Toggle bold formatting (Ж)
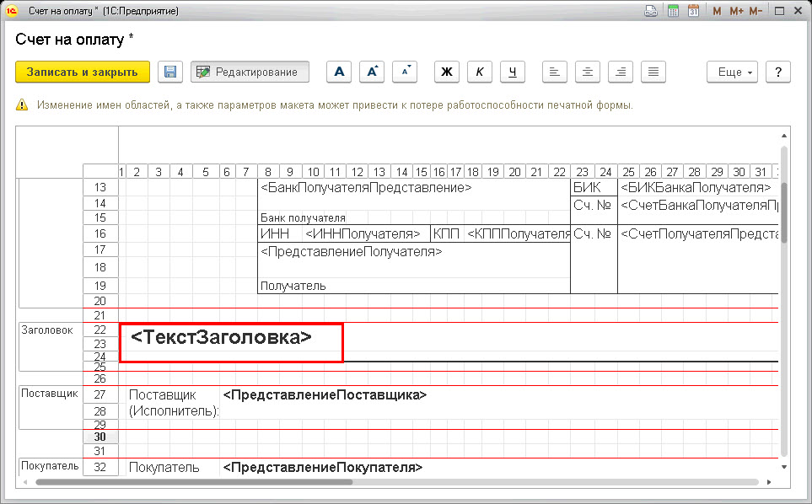Screen dimensions: 812x504 (x=446, y=72)
